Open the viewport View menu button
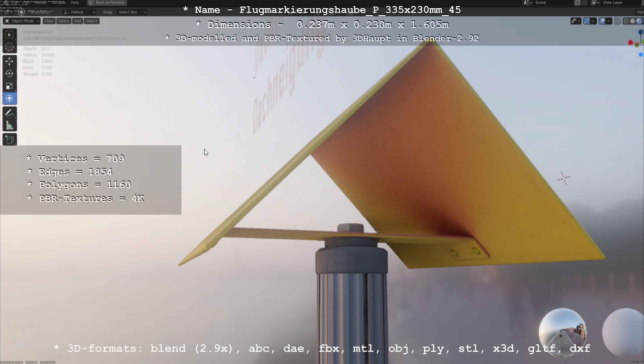Screen dimensions: 644x364 49,21
